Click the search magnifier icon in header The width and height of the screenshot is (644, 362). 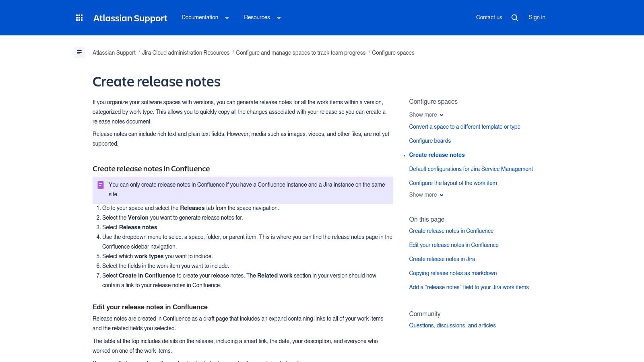pyautogui.click(x=514, y=18)
